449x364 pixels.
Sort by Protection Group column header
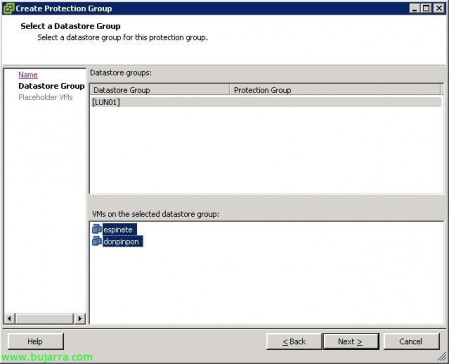click(x=335, y=90)
